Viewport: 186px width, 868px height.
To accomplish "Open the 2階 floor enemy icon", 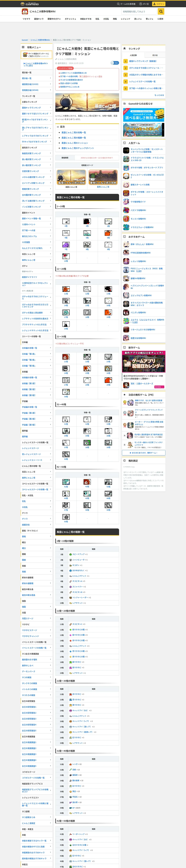I will tap(87, 221).
